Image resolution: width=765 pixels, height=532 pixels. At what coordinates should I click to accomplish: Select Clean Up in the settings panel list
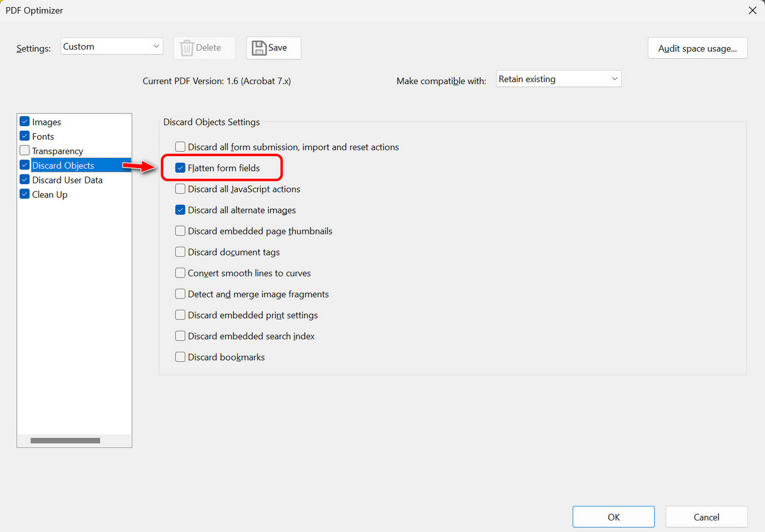pos(49,194)
